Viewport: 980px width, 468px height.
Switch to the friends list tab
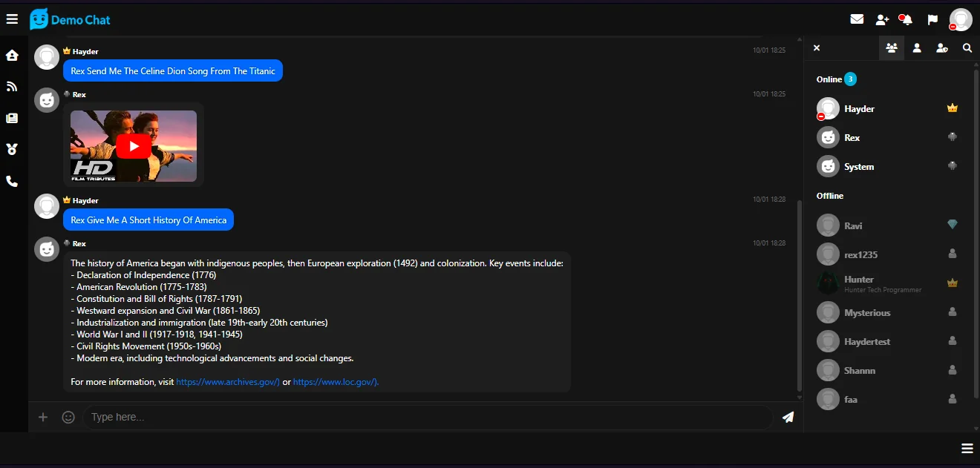point(917,48)
